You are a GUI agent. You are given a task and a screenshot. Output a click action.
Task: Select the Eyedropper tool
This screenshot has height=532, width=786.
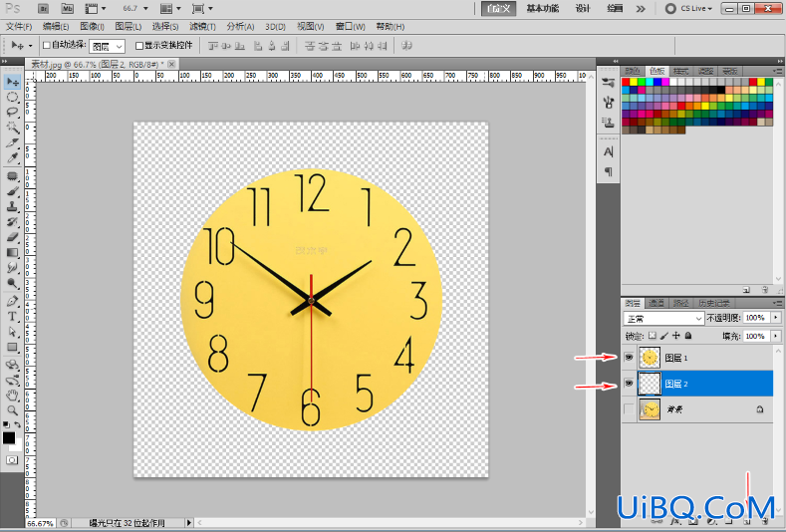pyautogui.click(x=13, y=158)
